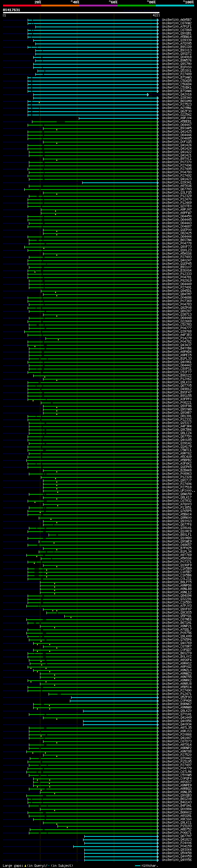Screen dimensions: 197x868
Task: Select hit label UniRef100_B7SAW3
Action: [176, 78]
